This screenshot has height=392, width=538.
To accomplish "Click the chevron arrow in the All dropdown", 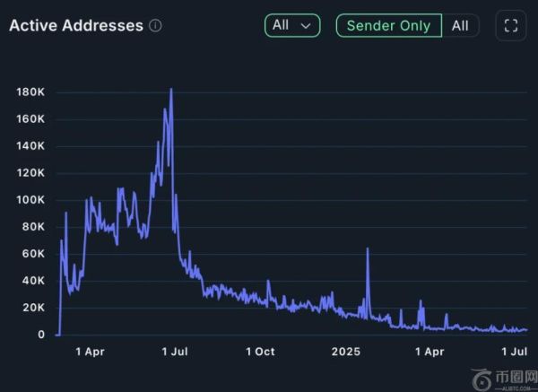I will tap(306, 26).
